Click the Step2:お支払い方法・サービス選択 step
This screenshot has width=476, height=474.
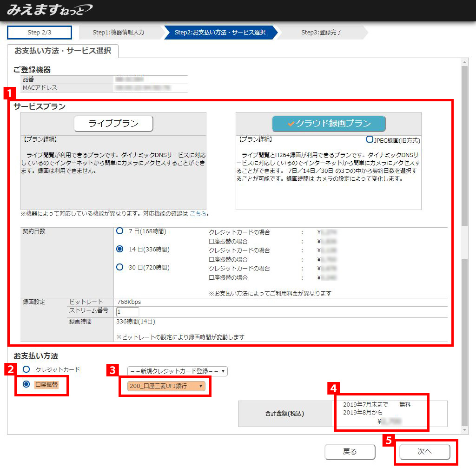[220, 33]
